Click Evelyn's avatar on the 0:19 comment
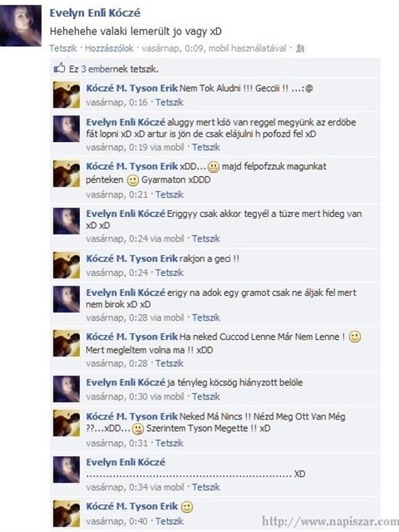 [66, 129]
